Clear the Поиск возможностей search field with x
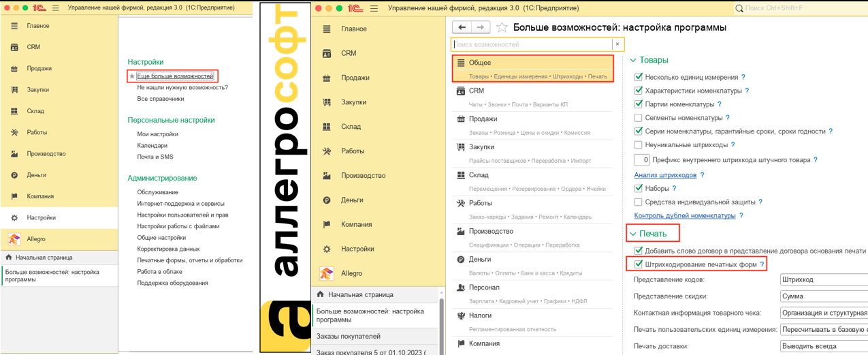Image resolution: width=868 pixels, height=355 pixels. (617, 44)
